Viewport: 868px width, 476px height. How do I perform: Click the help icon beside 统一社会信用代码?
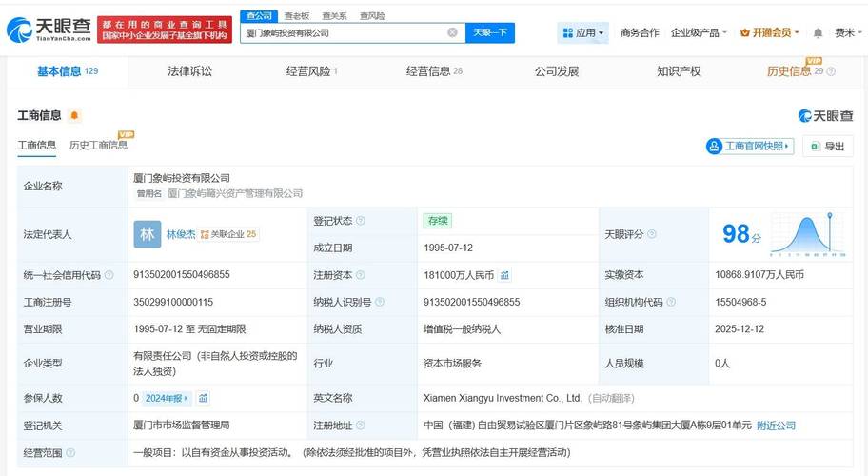click(108, 275)
